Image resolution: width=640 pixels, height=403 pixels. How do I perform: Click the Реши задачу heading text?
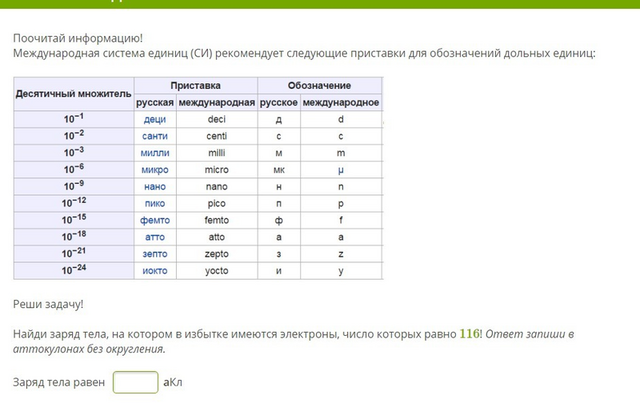pos(48,304)
